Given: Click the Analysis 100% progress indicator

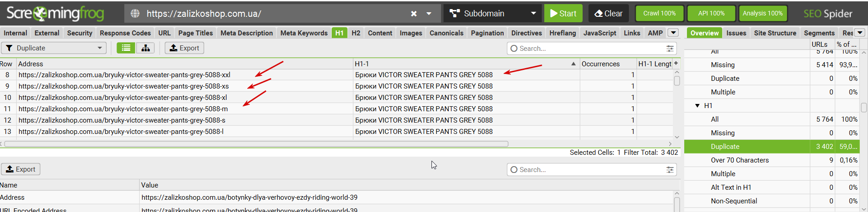Looking at the screenshot, I should [762, 14].
